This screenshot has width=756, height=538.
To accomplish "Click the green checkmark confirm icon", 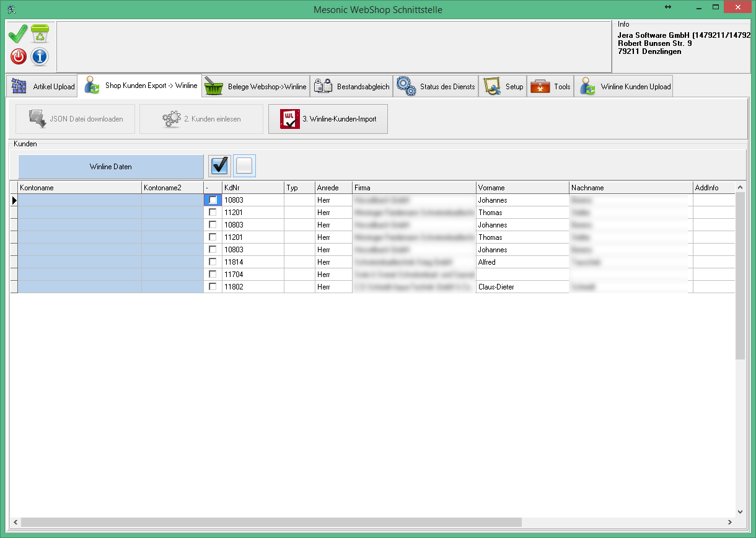I will pos(18,34).
